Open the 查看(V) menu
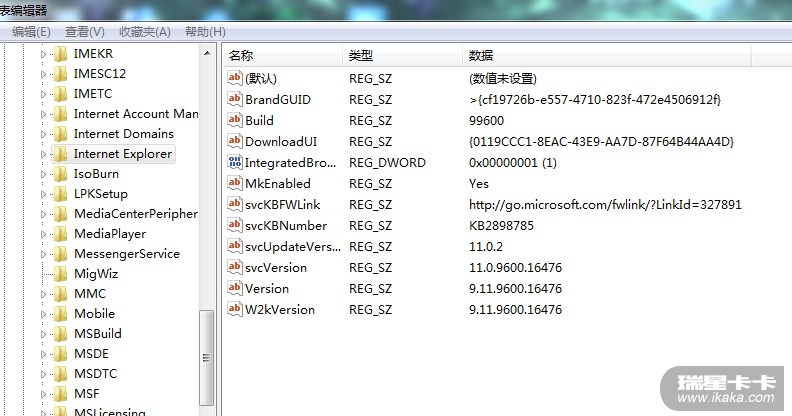This screenshot has height=416, width=792. [x=85, y=32]
